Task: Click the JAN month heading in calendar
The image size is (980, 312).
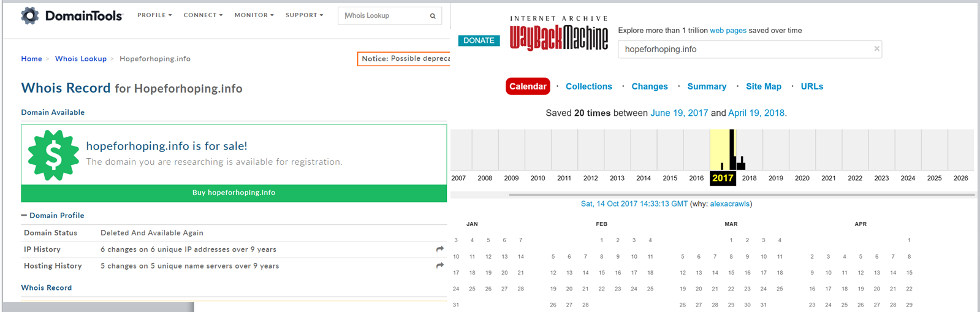Action: (x=472, y=224)
